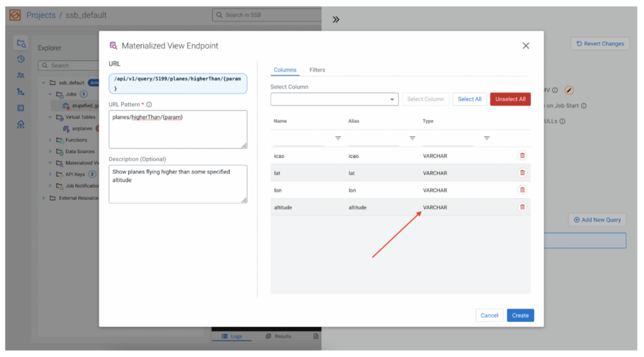Viewport: 644px width, 357px height.
Task: Open the Results tab
Action: coord(279,336)
